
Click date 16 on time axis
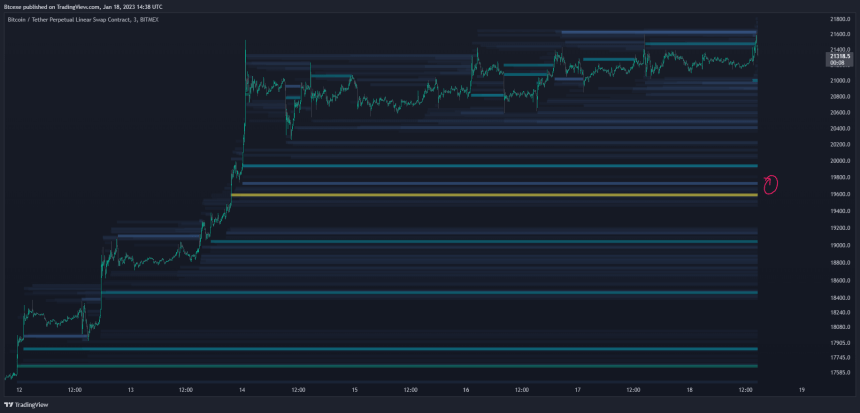pos(465,389)
